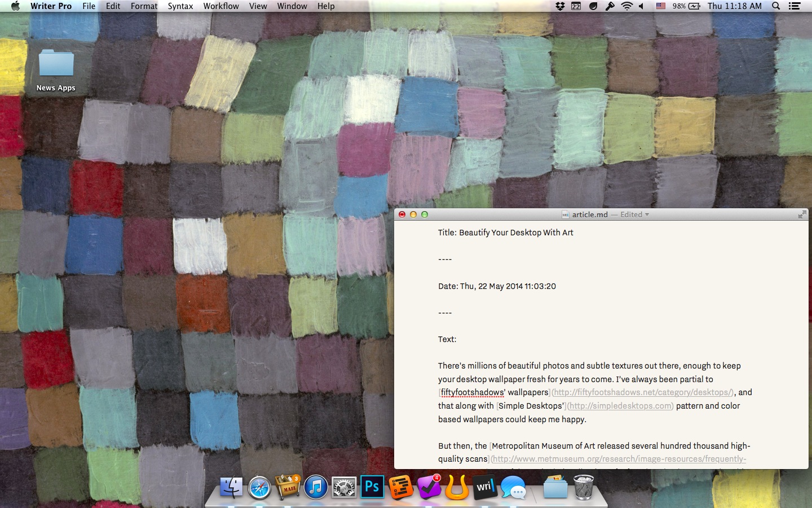Click the Writer Pro 'wri' dock icon

(485, 487)
